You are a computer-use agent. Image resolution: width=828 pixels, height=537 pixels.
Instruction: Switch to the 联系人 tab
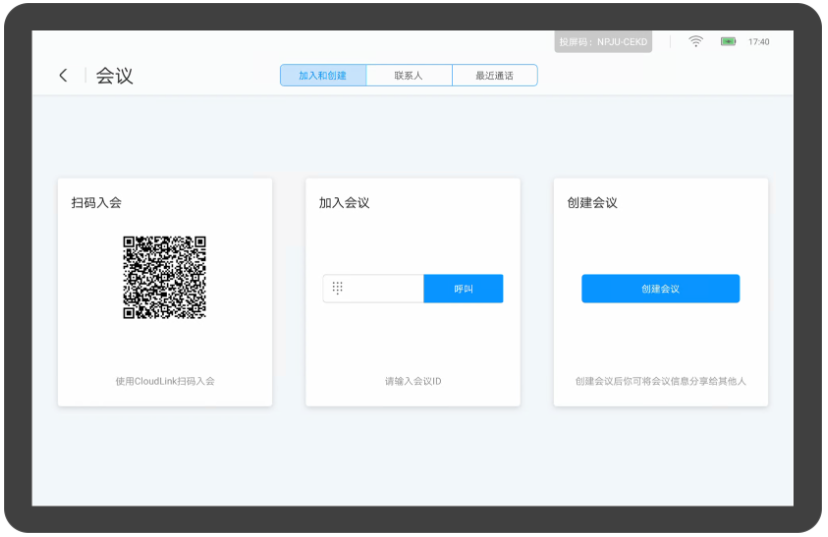point(409,76)
